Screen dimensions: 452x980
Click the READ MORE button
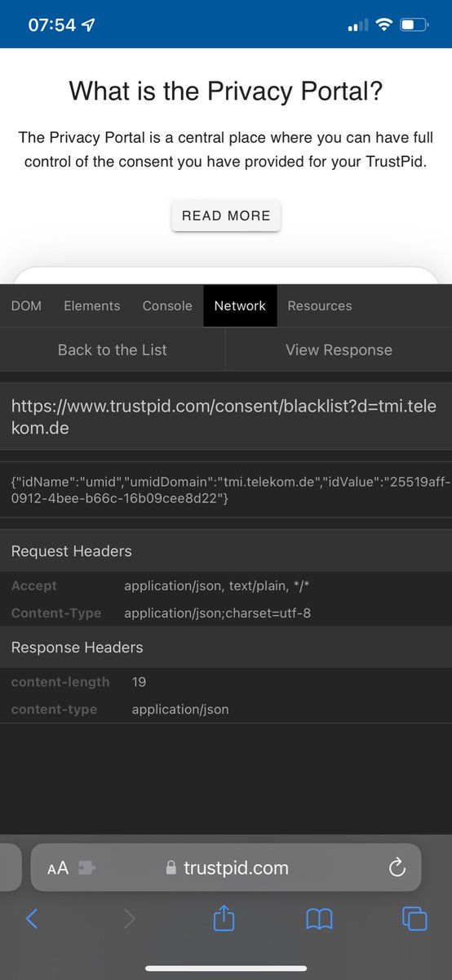(226, 216)
